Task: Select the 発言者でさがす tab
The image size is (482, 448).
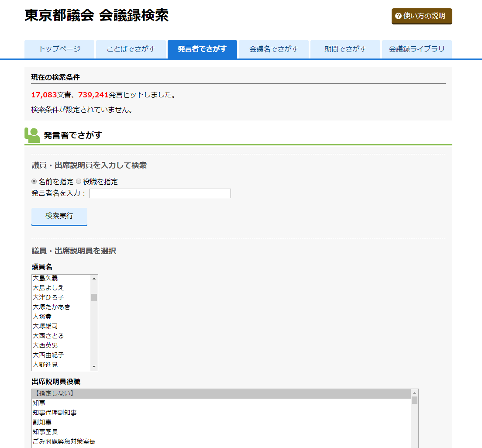Action: [202, 49]
